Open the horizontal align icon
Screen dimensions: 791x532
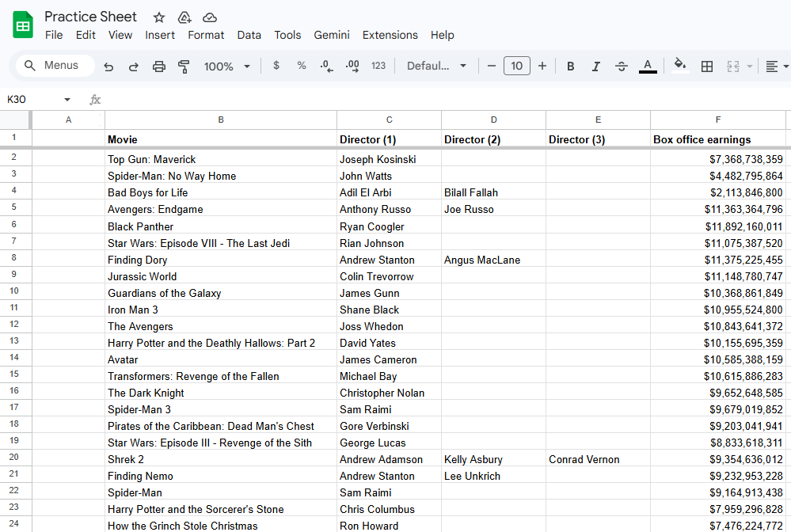[772, 66]
